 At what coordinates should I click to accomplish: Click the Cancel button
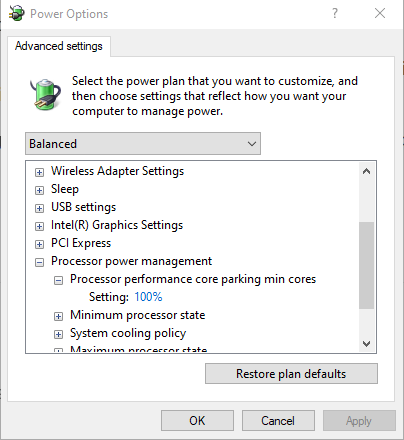pyautogui.click(x=278, y=421)
